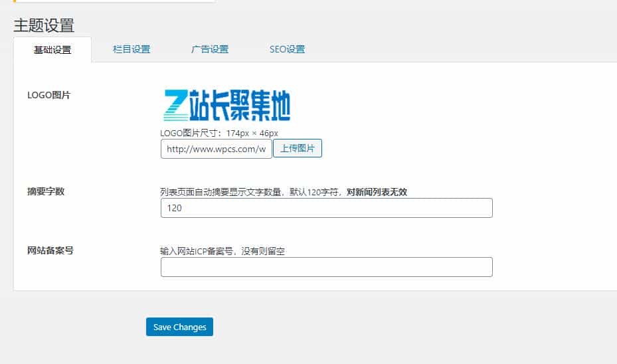This screenshot has width=617, height=364.
Task: Focus the LOGO image URL field
Action: coord(216,149)
